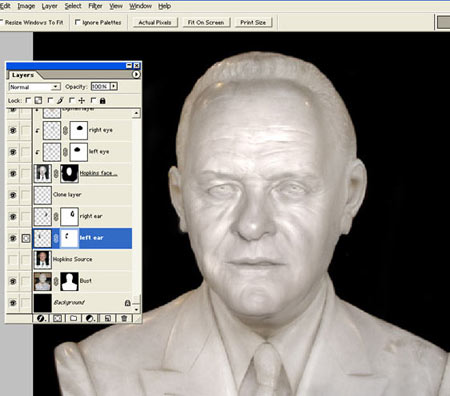Enable Lock all checkbox
This screenshot has height=396, width=450.
[93, 100]
